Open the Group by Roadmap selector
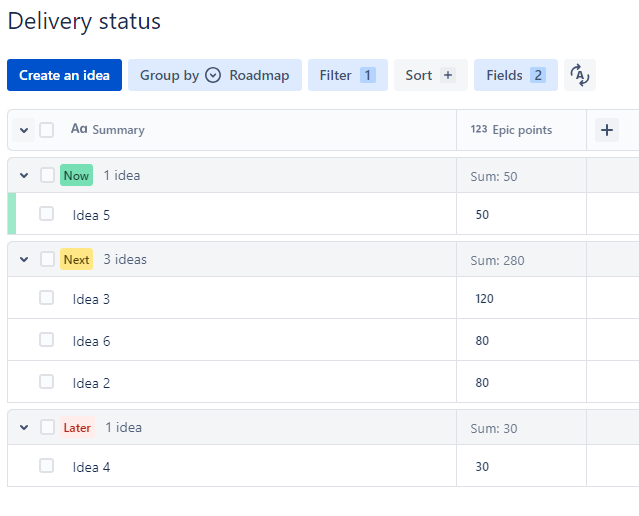Screen dimensions: 639x516 tap(215, 75)
